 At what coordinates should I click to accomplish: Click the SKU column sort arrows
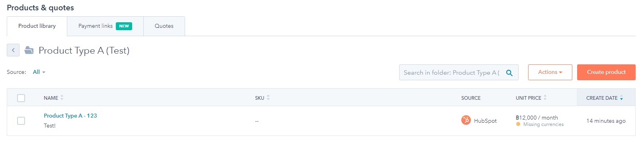click(x=268, y=98)
